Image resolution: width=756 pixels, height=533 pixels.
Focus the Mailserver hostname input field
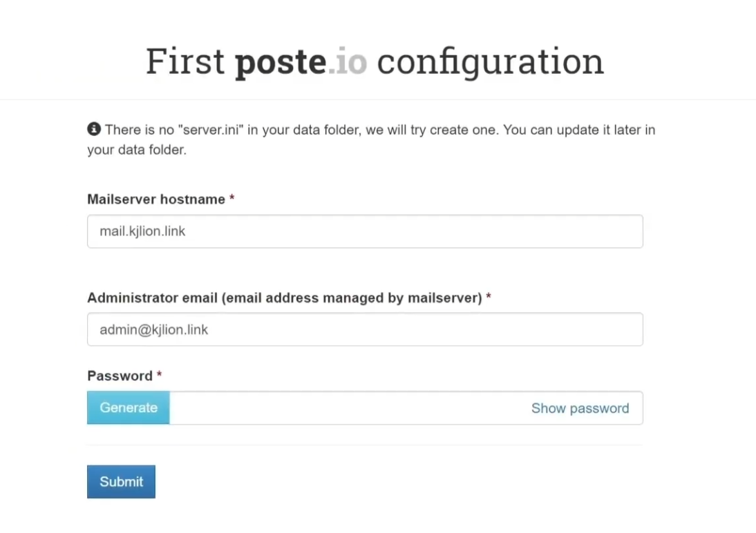pyautogui.click(x=365, y=231)
